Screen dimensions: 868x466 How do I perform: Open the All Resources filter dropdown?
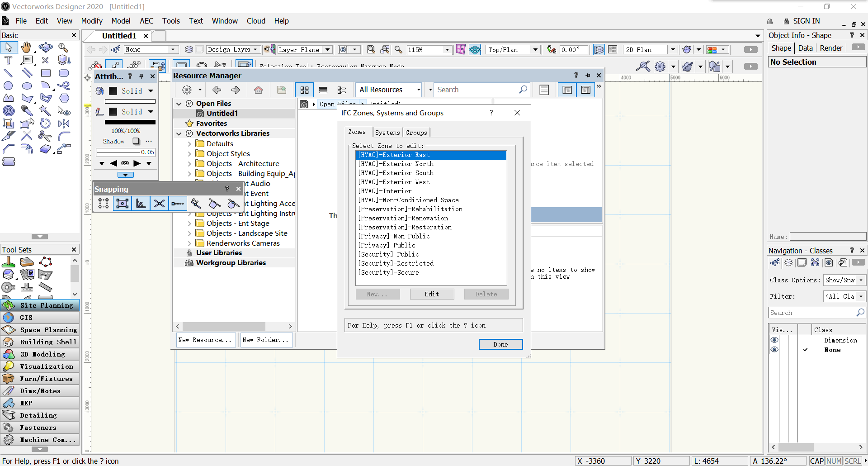[388, 90]
